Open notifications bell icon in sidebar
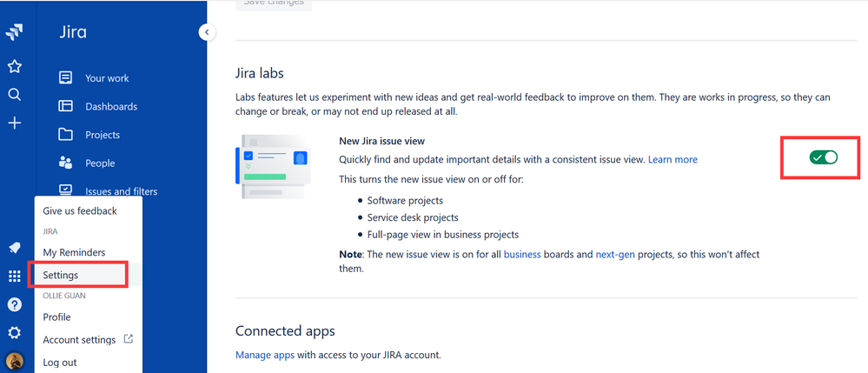The image size is (868, 373). point(15,248)
